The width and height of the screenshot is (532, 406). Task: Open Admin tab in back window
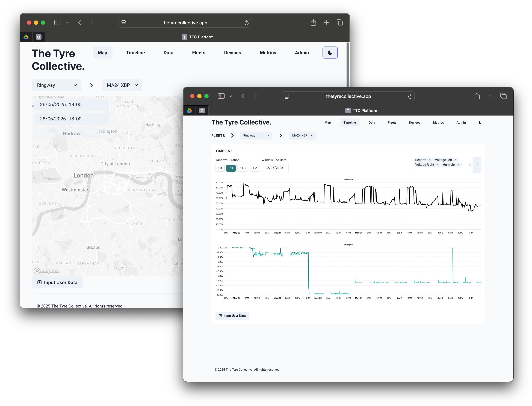302,53
